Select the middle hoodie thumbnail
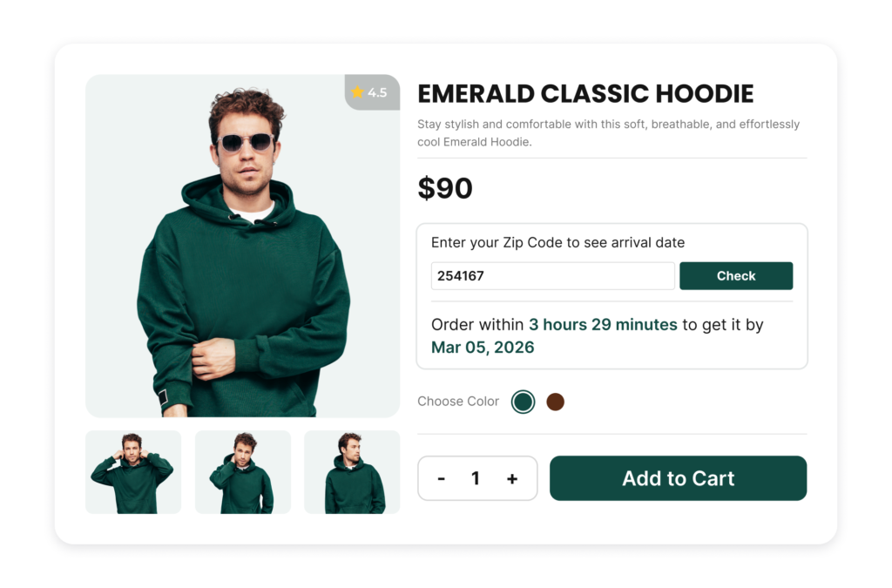The image size is (892, 588). click(x=242, y=471)
